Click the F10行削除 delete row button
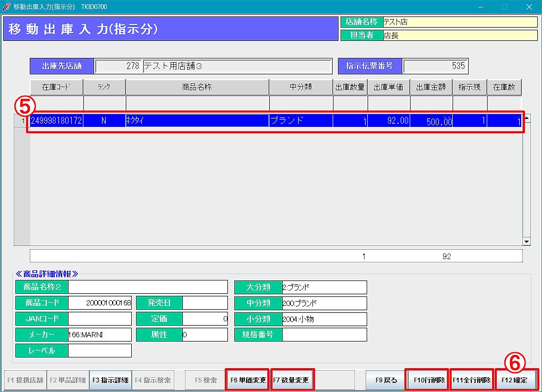 (x=427, y=380)
